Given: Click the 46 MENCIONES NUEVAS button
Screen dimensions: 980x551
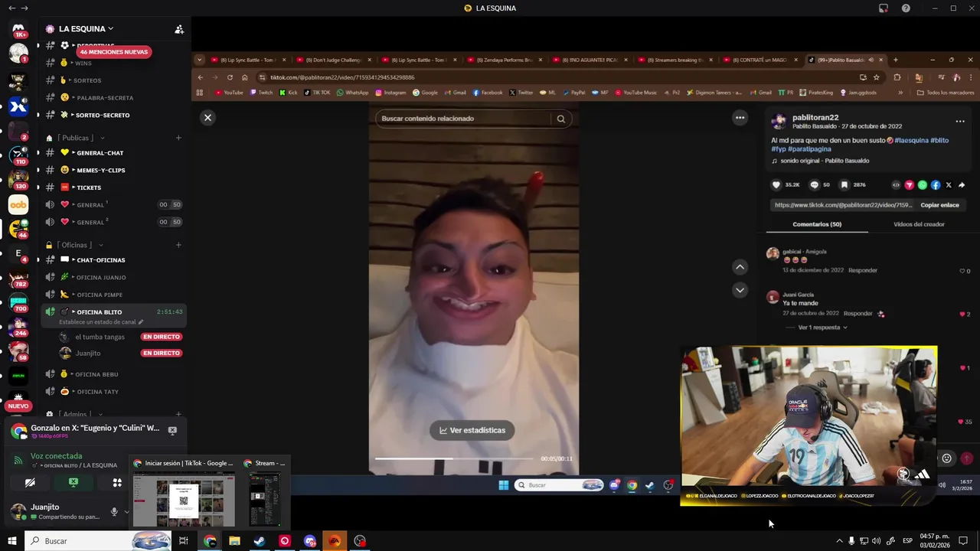Looking at the screenshot, I should coord(114,52).
